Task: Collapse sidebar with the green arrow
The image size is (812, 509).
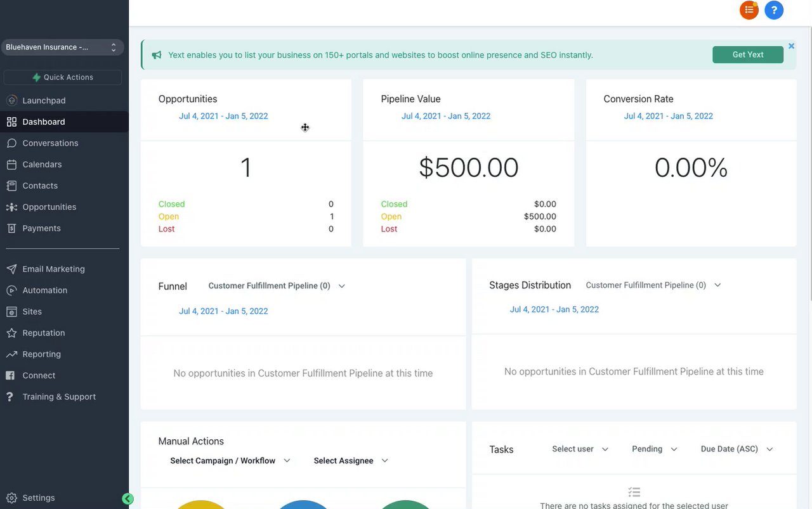Action: (128, 499)
